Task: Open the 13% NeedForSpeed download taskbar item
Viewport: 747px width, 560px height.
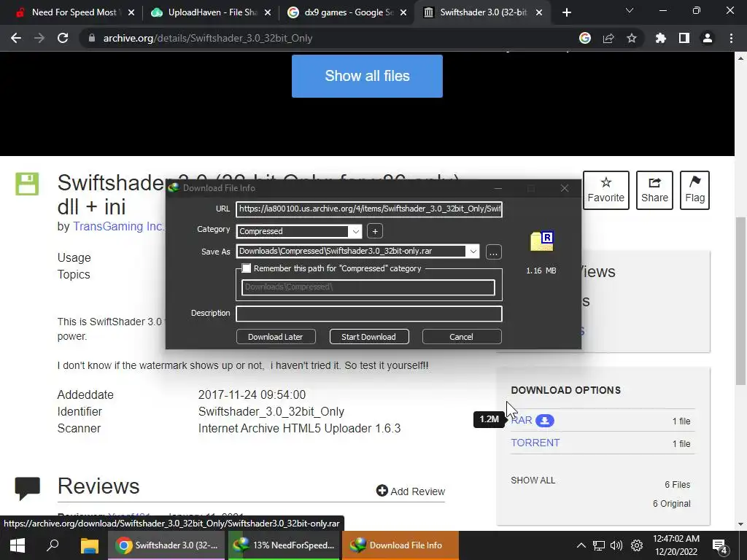Action: pos(284,545)
